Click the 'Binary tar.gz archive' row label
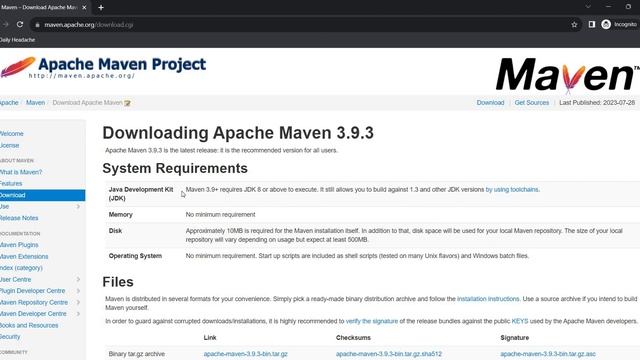This screenshot has height=360, width=640. click(137, 354)
